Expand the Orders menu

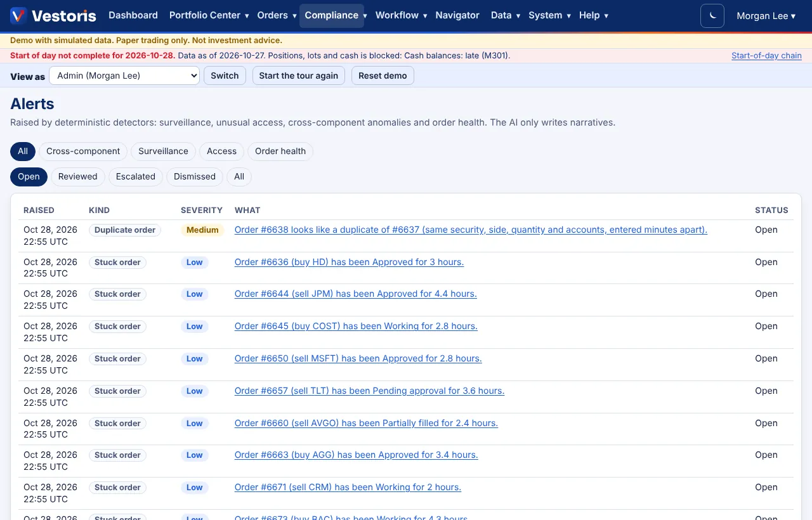[278, 15]
